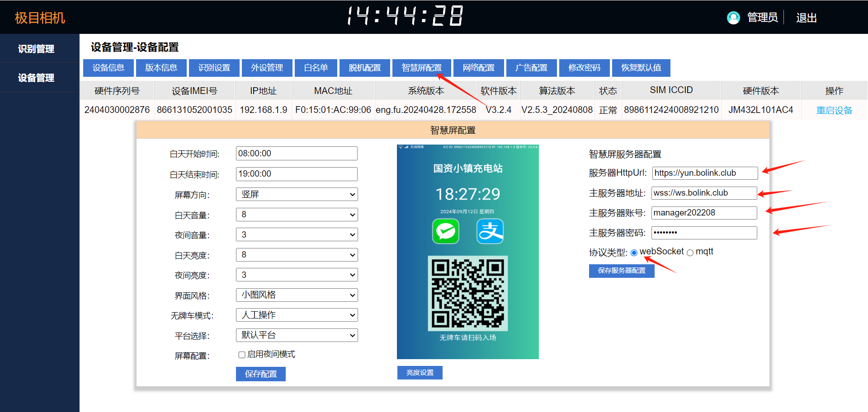Open the 白天亮度 dropdown
This screenshot has height=412, width=868.
297,255
